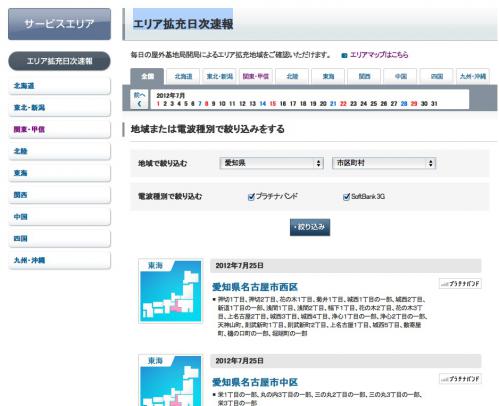Open 愛知県名古屋市西区 link

click(255, 287)
